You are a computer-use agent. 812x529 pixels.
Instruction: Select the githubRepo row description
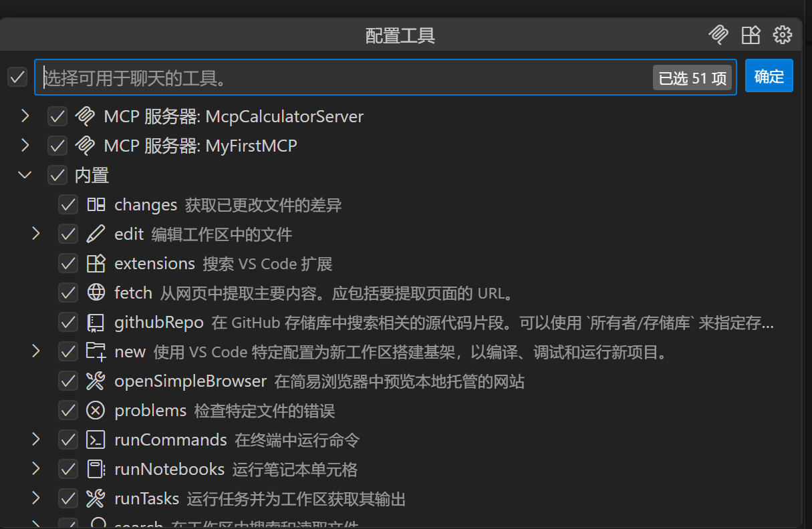pyautogui.click(x=493, y=323)
